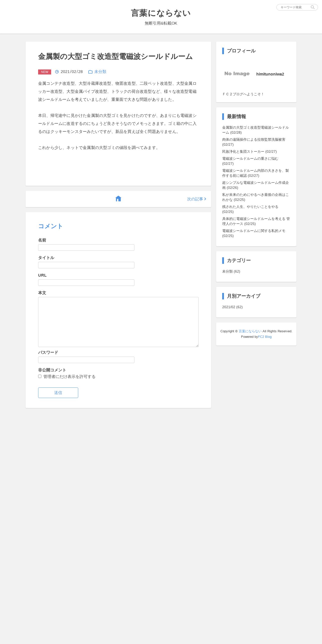
Task: Open the FC2 Blog footer link
Action: point(265,337)
